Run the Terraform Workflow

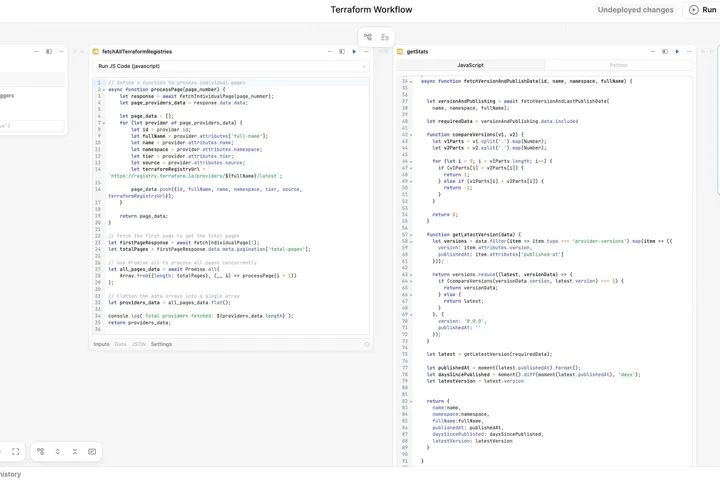(703, 10)
